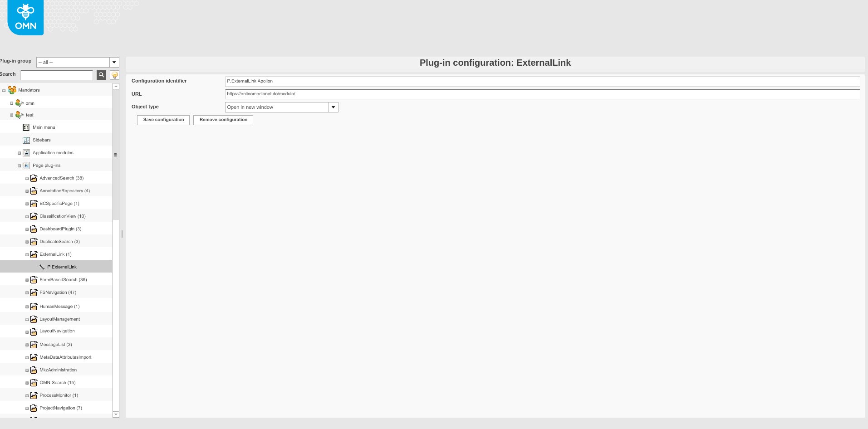The image size is (868, 429).
Task: Collapse the Page plug-ins node
Action: click(19, 166)
